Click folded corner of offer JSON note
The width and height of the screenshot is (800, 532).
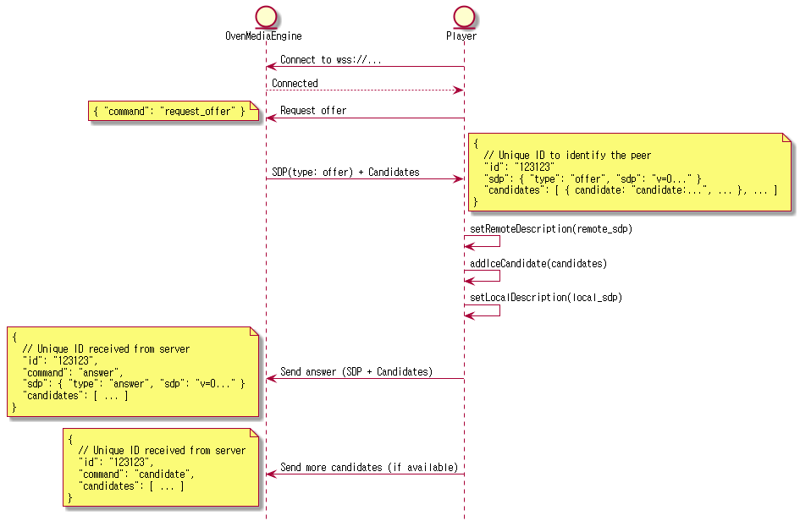coord(786,137)
